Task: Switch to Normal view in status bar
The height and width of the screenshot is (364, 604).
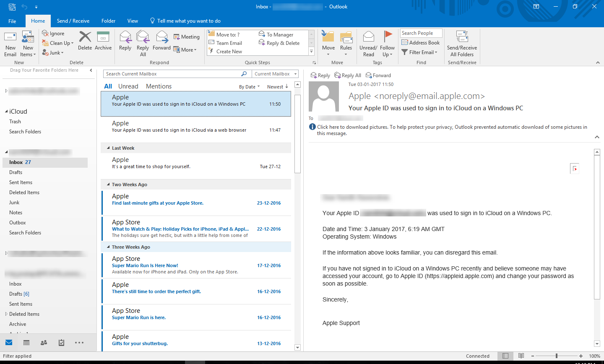Action: [x=505, y=356]
